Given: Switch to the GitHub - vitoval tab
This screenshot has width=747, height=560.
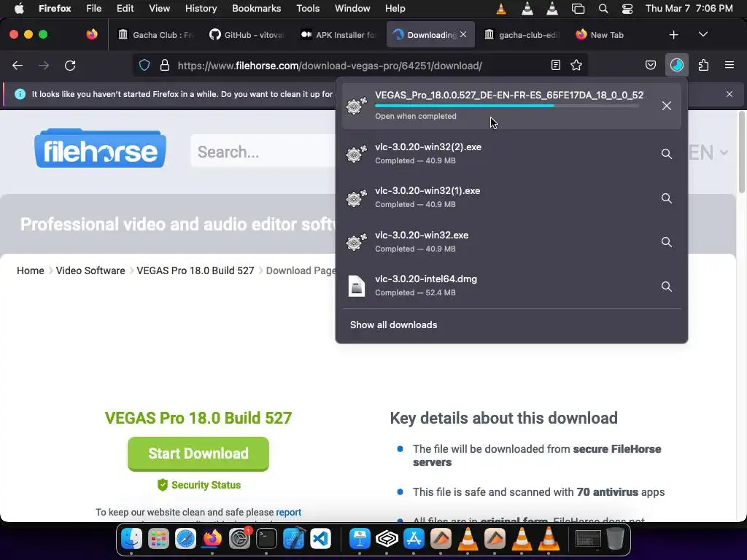Looking at the screenshot, I should pos(247,35).
